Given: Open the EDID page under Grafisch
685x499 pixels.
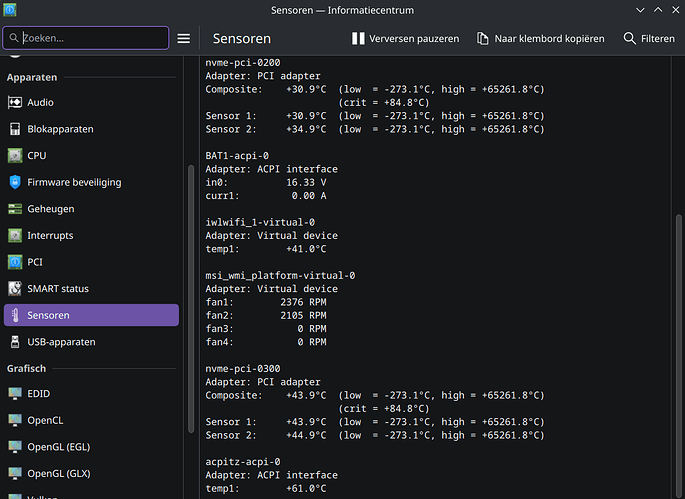Looking at the screenshot, I should point(40,393).
